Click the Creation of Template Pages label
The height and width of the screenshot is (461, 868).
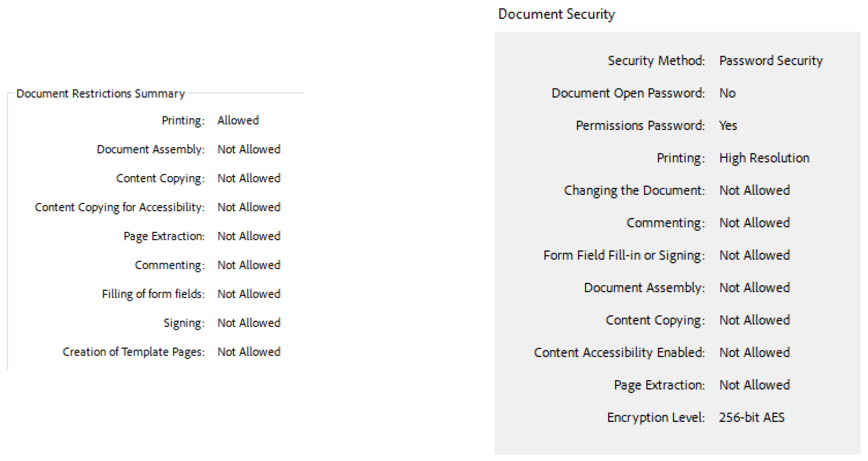(133, 352)
